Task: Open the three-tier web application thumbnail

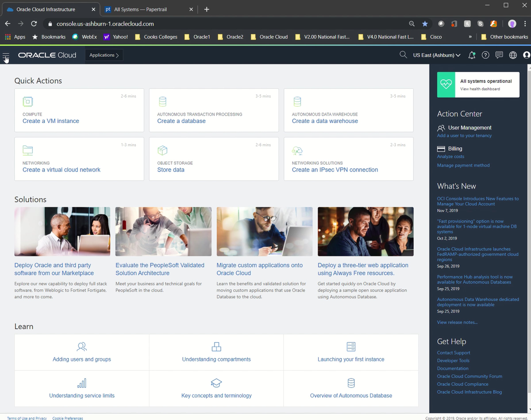Action: (366, 232)
